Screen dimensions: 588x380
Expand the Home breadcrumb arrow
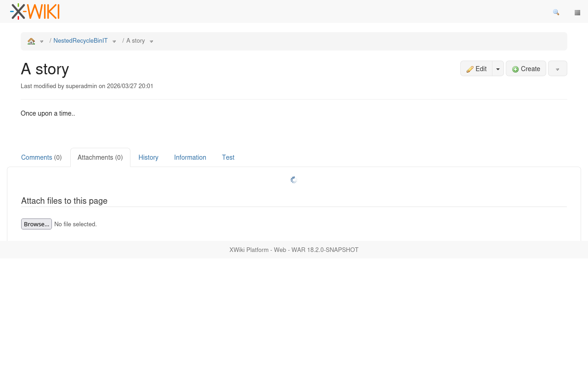[42, 41]
